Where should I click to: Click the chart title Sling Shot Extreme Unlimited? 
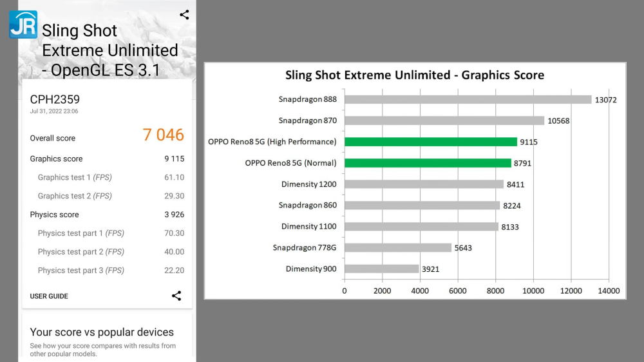pos(414,75)
